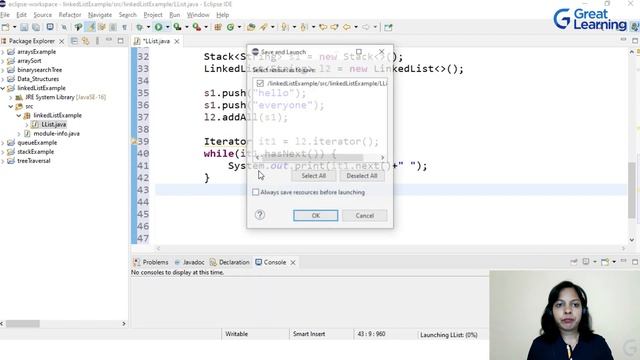Collapse the src folder
Image resolution: width=640 pixels, height=360 pixels.
(11, 107)
